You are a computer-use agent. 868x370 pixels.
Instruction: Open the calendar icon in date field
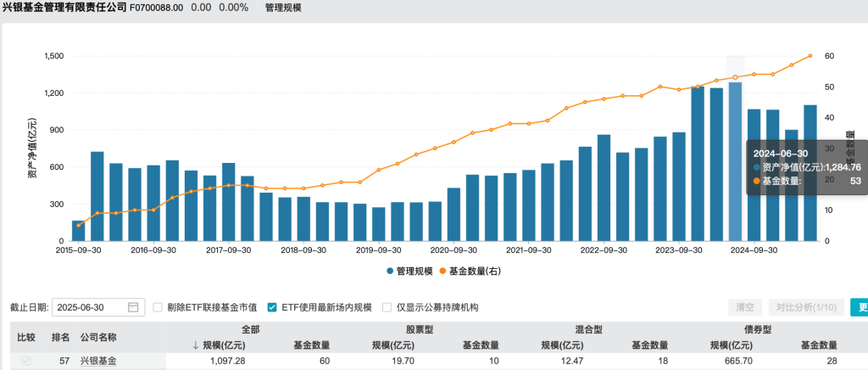click(133, 307)
